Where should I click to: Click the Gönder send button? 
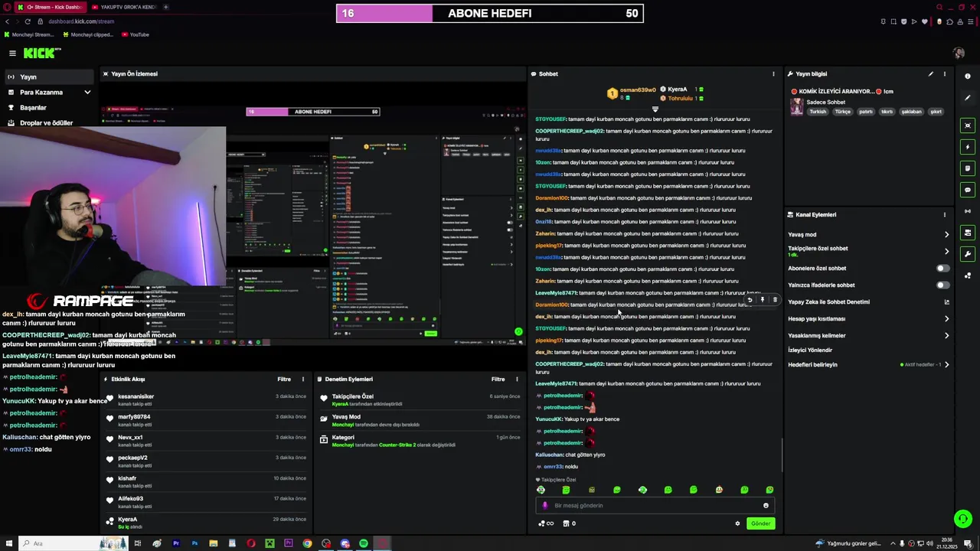(x=760, y=523)
